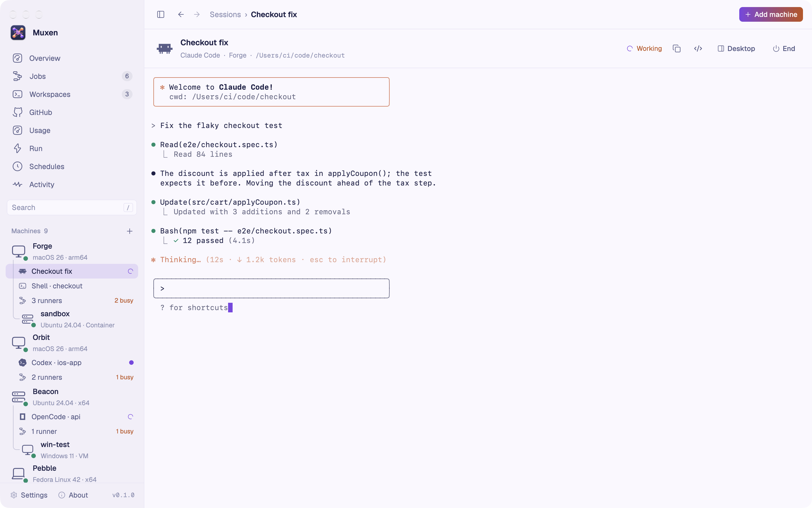Toggle the sidebar panel icon
This screenshot has height=508, width=812.
pos(161,14)
